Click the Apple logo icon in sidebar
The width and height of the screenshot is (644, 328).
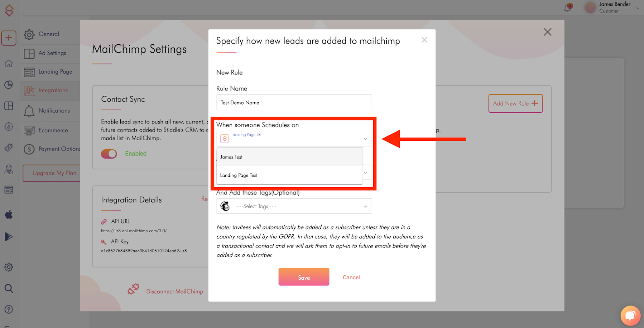coord(8,214)
